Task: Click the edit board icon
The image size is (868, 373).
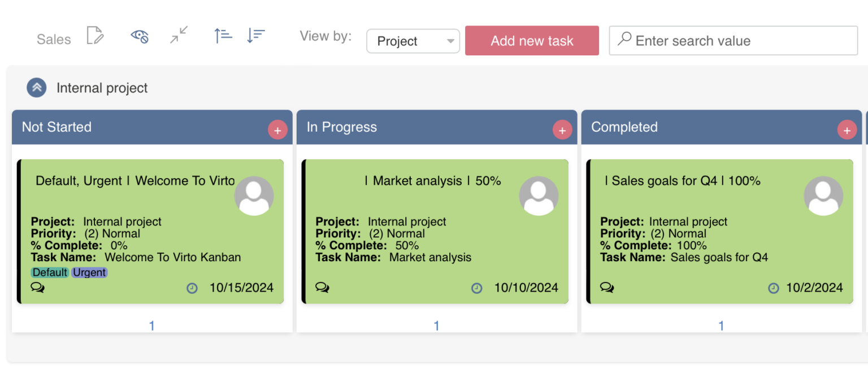Action: click(x=95, y=36)
